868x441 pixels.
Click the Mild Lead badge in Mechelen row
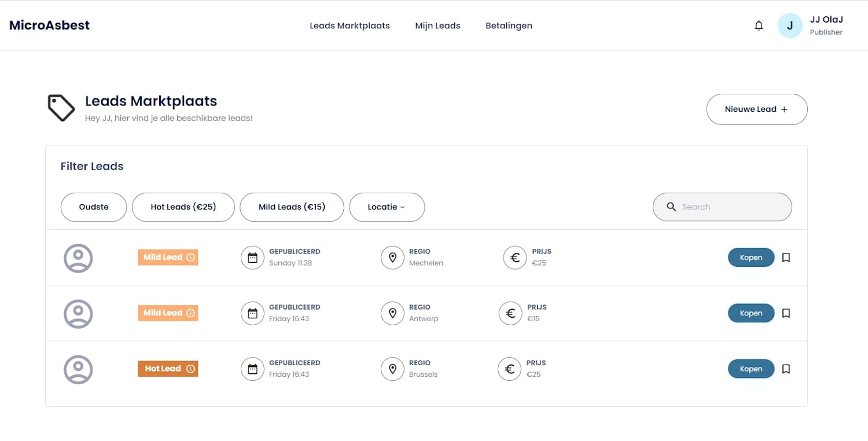tap(168, 258)
